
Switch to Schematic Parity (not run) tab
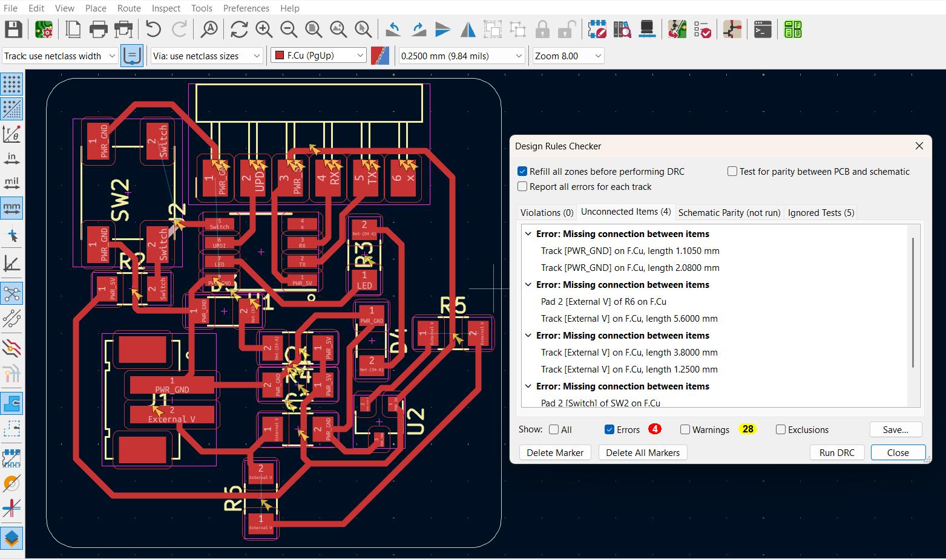[729, 212]
